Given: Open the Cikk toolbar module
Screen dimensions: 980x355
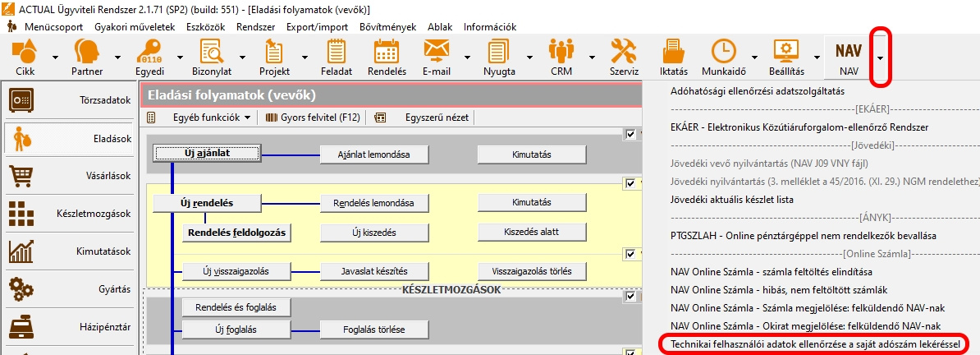Looking at the screenshot, I should [x=25, y=57].
